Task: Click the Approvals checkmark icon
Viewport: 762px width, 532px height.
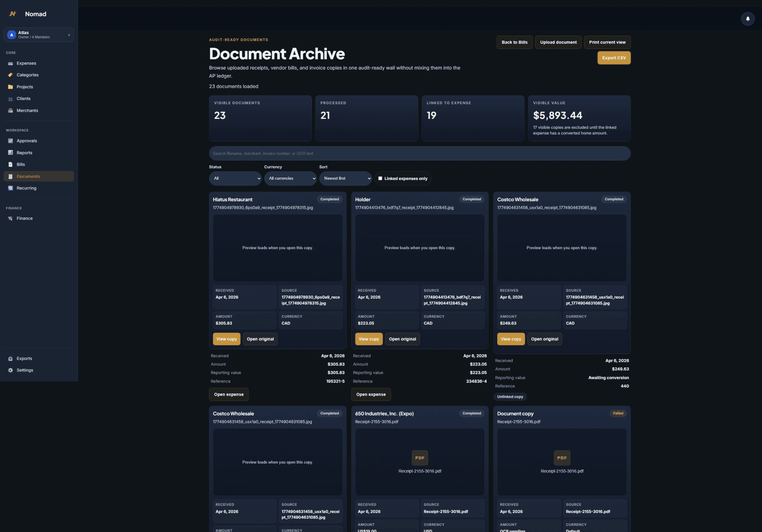Action: tap(10, 141)
